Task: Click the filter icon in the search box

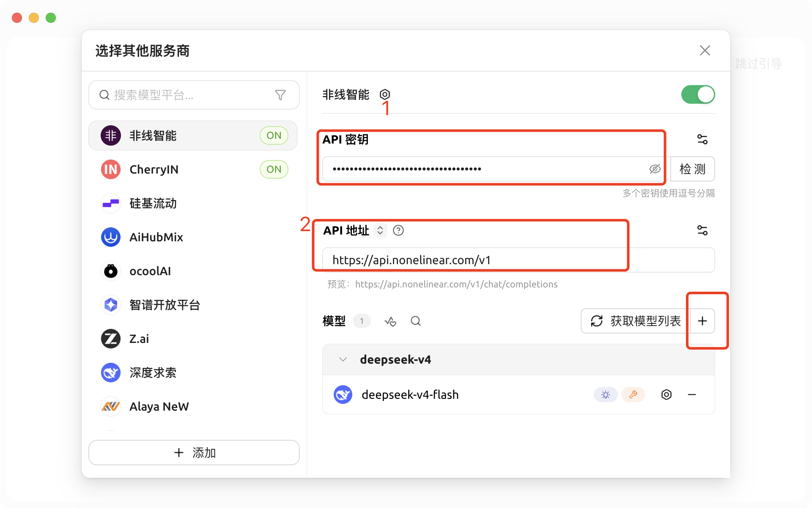Action: pyautogui.click(x=280, y=95)
